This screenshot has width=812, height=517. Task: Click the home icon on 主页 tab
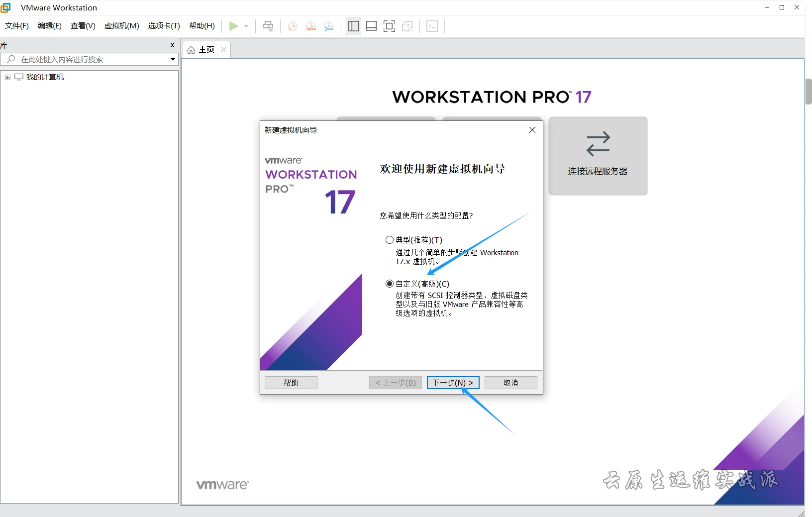(x=191, y=50)
